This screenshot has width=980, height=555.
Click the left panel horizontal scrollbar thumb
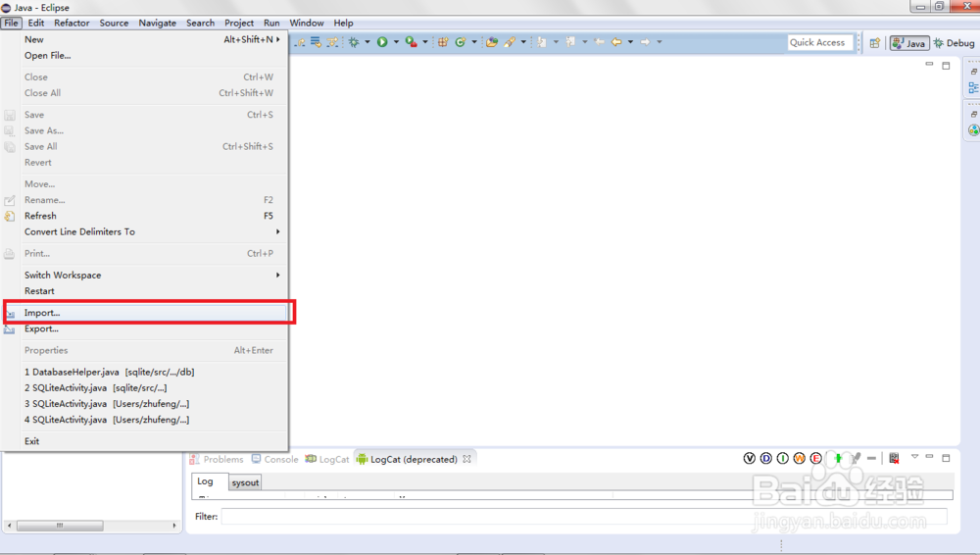point(60,526)
